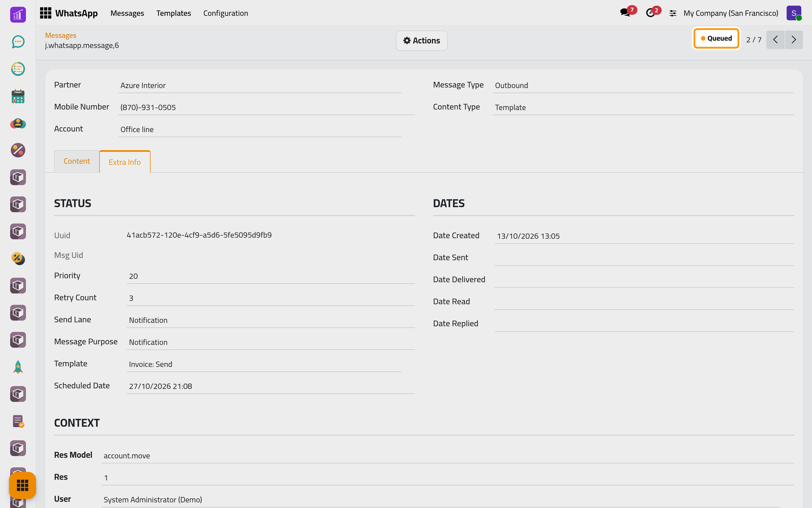812x508 pixels.
Task: Open the Send Lane Notification field
Action: pos(271,320)
